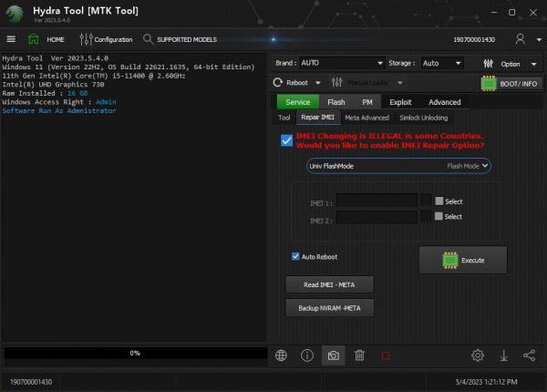Expand the user account dropdown arrow
The width and height of the screenshot is (547, 392).
539,40
